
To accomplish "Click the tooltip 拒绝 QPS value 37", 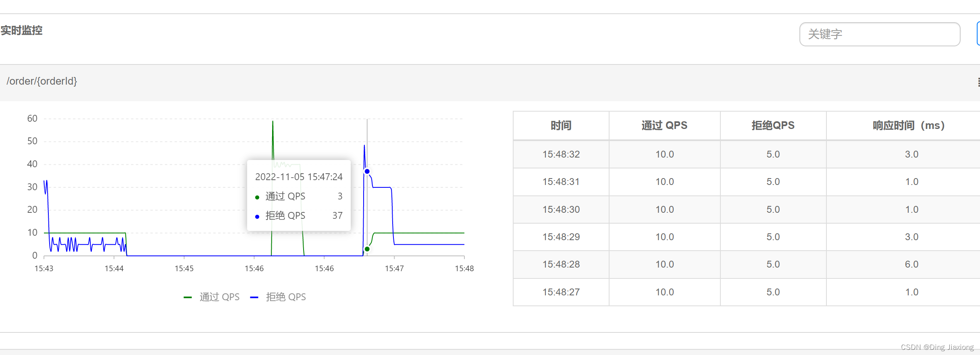I will [x=337, y=216].
